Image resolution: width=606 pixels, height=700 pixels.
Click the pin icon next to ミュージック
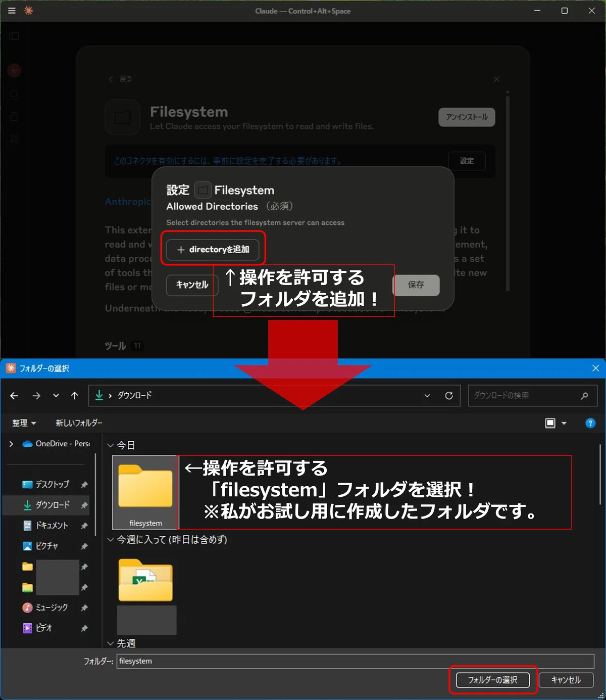coord(84,608)
